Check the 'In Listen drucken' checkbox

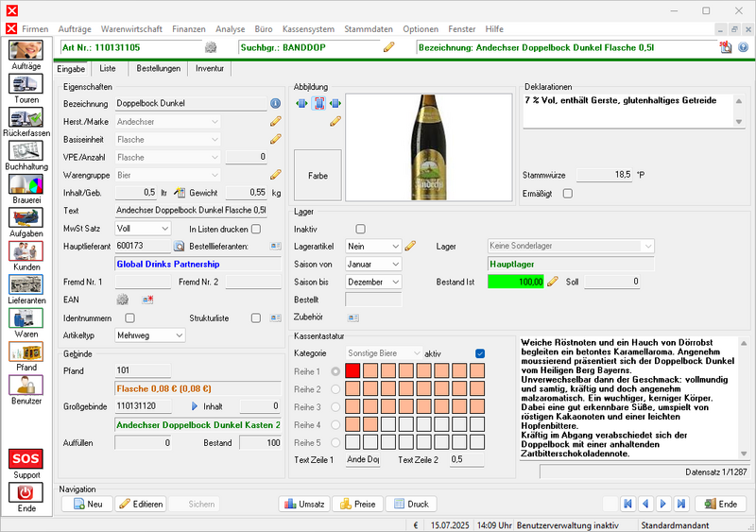(x=256, y=229)
